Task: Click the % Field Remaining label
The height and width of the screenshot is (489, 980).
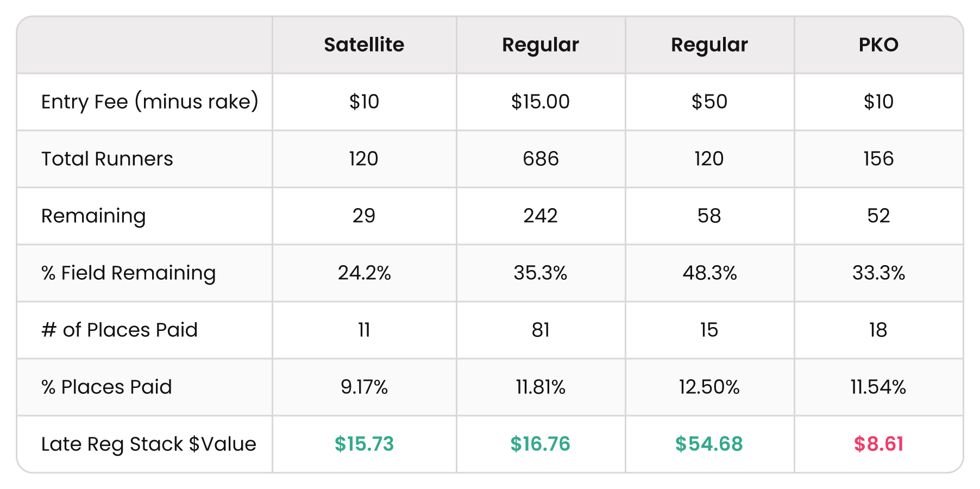Action: [x=128, y=273]
